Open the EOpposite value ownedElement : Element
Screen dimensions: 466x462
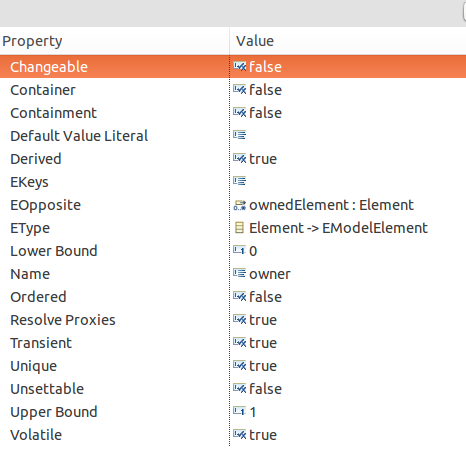pos(331,205)
